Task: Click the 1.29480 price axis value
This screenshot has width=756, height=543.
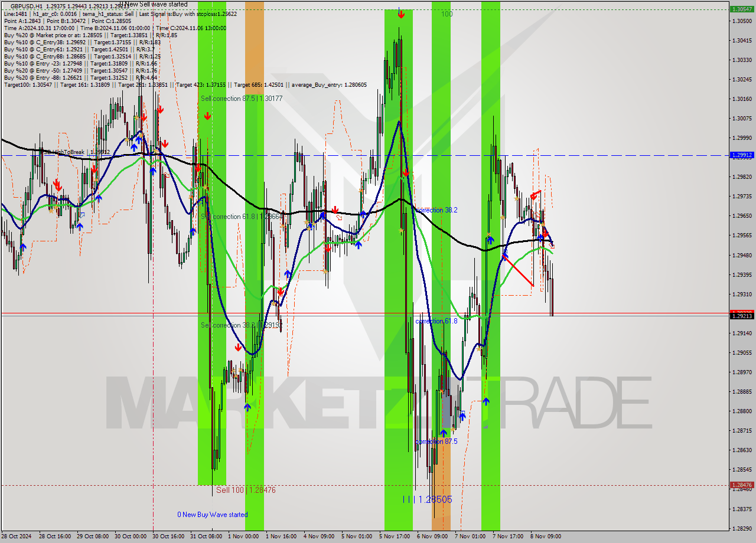Action: click(x=742, y=255)
